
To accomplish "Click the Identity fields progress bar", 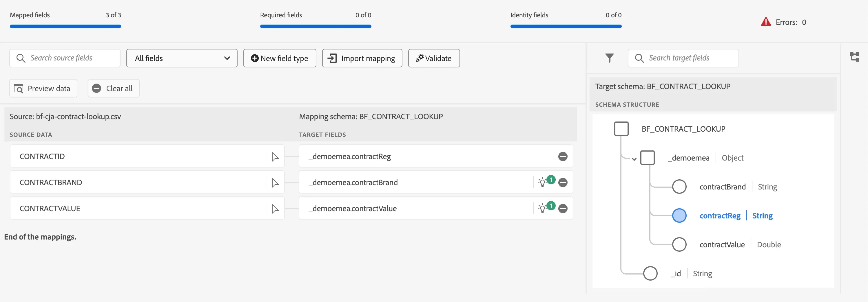I will [x=566, y=26].
